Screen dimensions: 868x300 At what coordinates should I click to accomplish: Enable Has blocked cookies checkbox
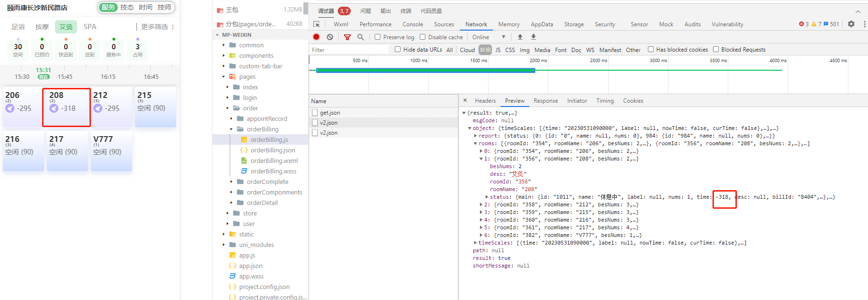point(651,49)
